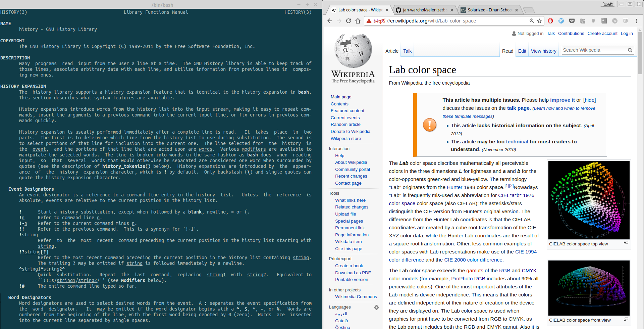Viewport: 644px width, 329px height.
Task: Switch to the Solarized browser tab
Action: [489, 10]
